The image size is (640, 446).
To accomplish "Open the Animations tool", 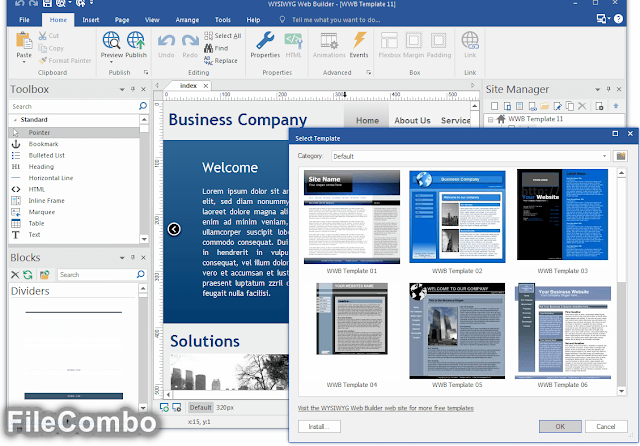I will (x=329, y=45).
